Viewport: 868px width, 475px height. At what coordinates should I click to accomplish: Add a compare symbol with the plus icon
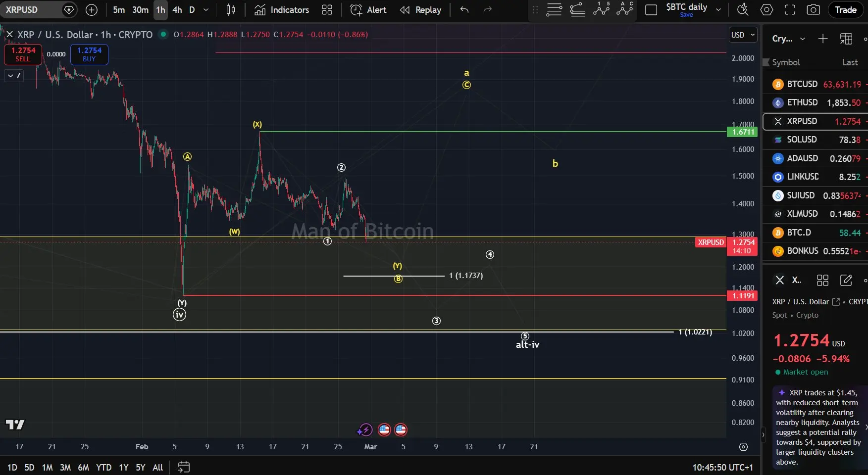click(x=92, y=10)
